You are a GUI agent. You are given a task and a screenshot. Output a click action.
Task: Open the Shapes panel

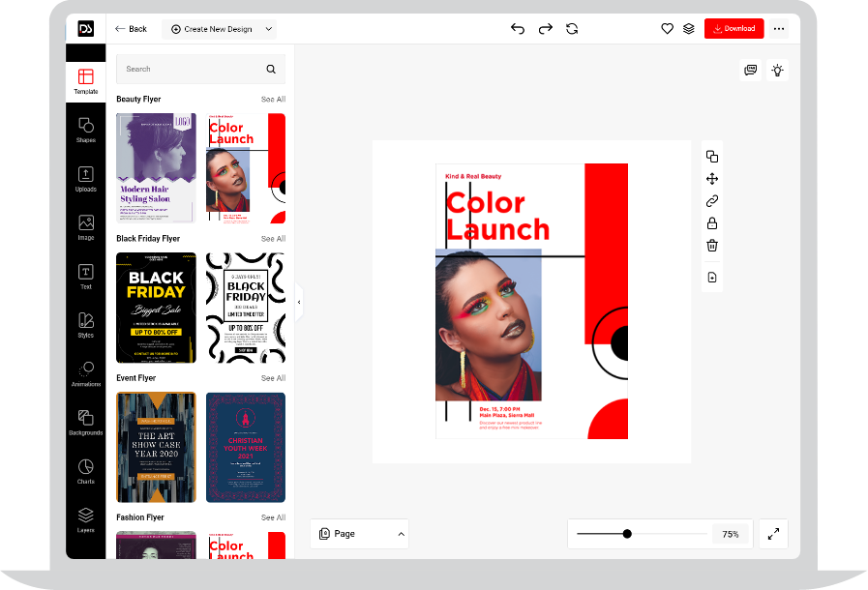(x=86, y=130)
